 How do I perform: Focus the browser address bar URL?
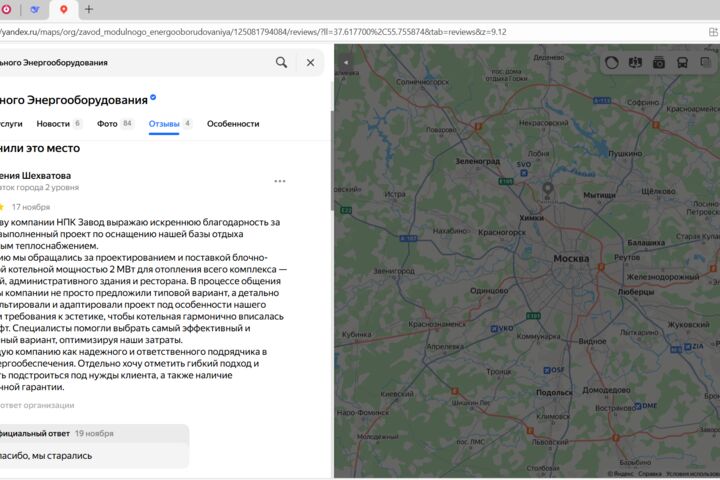coord(253,32)
